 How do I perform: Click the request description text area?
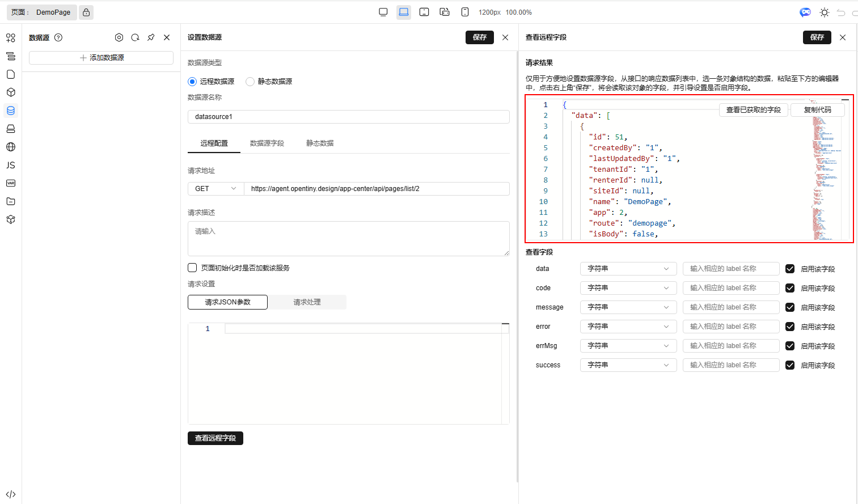[x=348, y=239]
